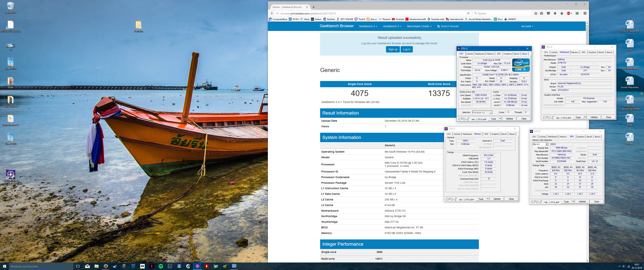Viewport: 644px width, 270px height.
Task: Click the Pocket icon in Firefox toolbar
Action: click(x=548, y=13)
